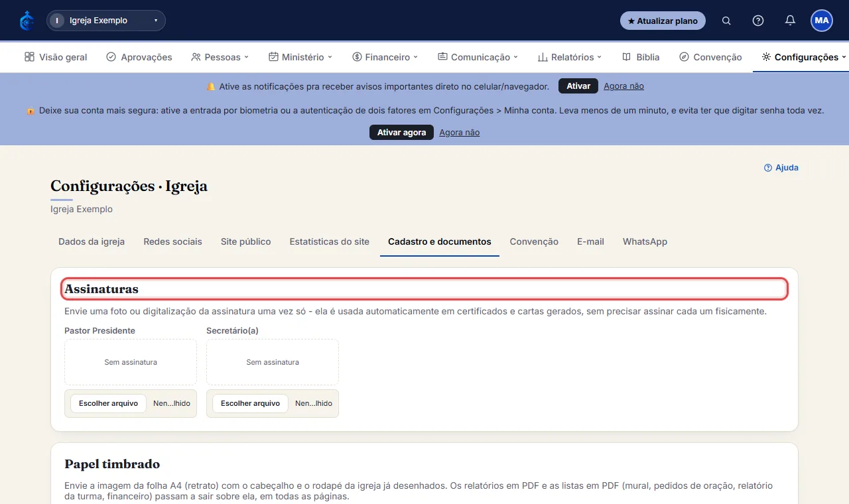Click the Aprovações checkmark icon

pyautogui.click(x=111, y=57)
